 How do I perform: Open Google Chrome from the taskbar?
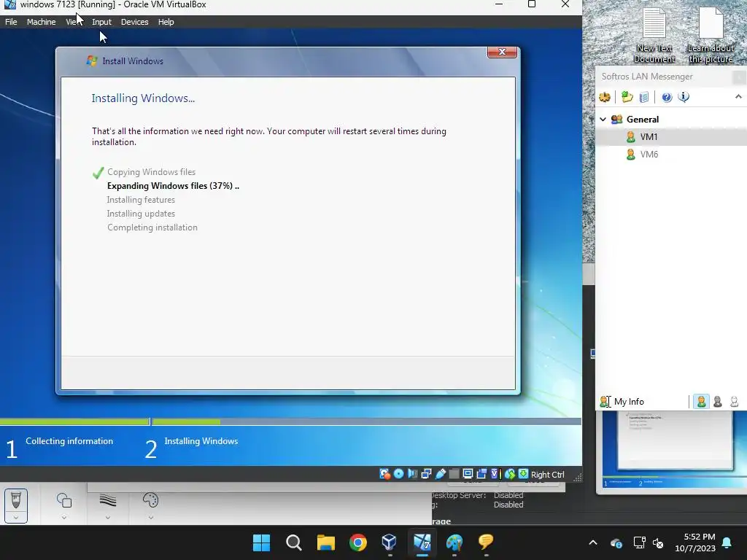[357, 542]
